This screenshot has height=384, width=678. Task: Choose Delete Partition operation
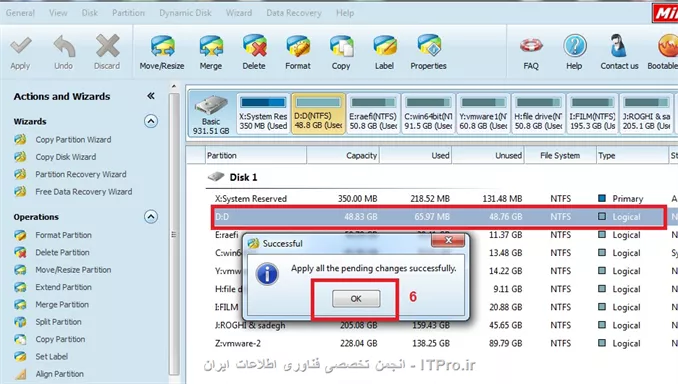click(x=62, y=252)
